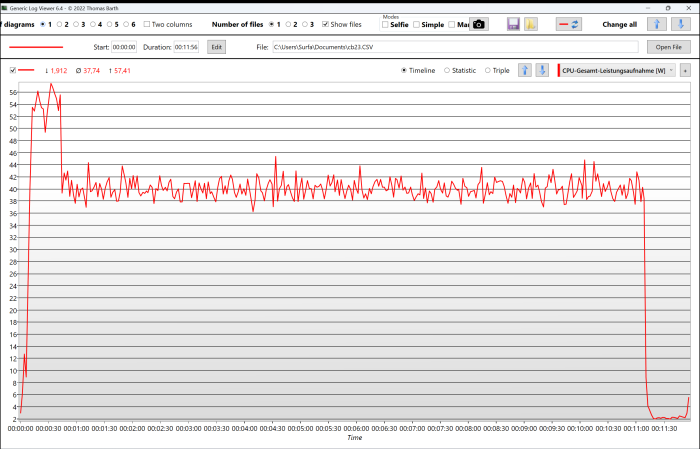Set Number of files to 1
Screen dimensions: 700x449
click(271, 25)
